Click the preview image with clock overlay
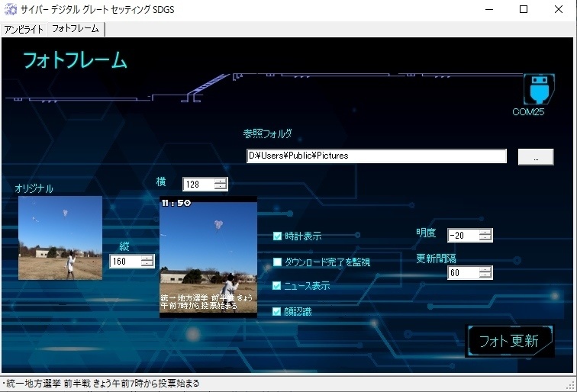The height and width of the screenshot is (392, 577). (208, 257)
